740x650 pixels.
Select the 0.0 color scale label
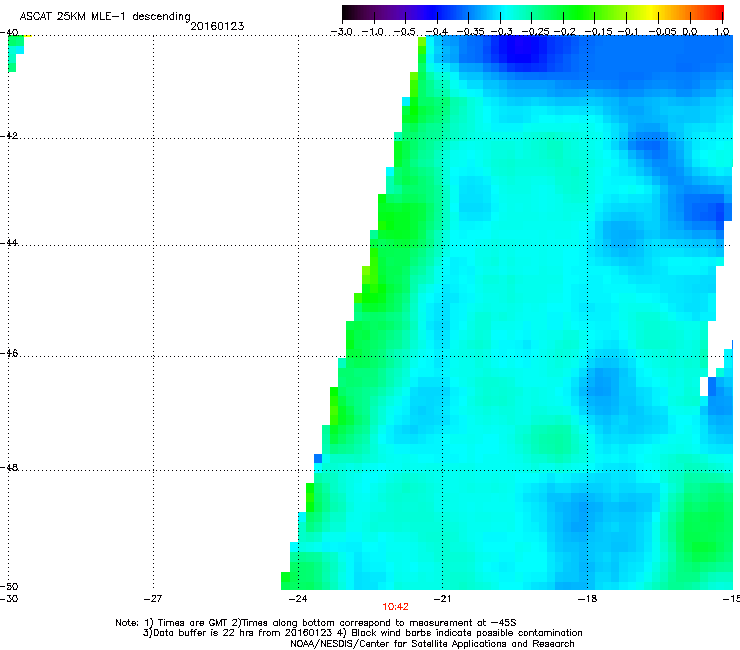[690, 32]
